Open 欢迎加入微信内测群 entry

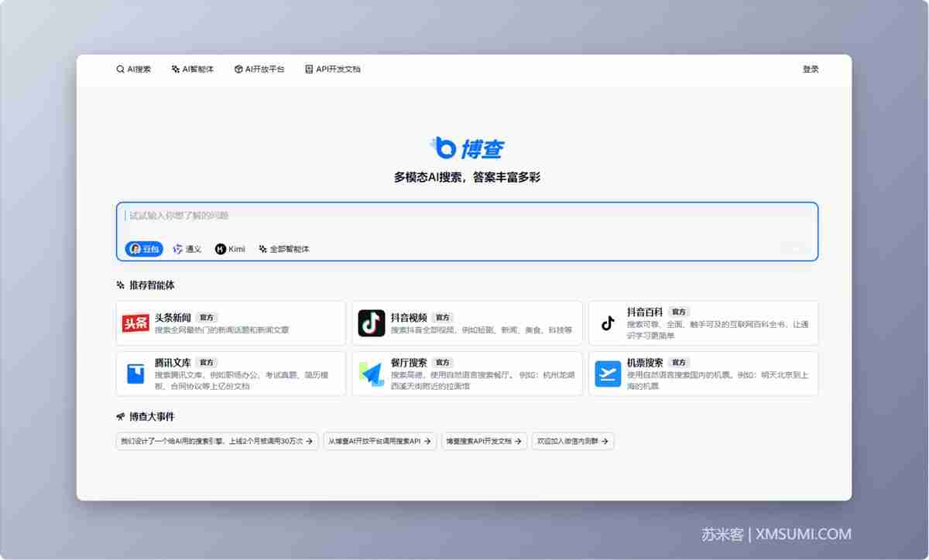click(x=572, y=441)
